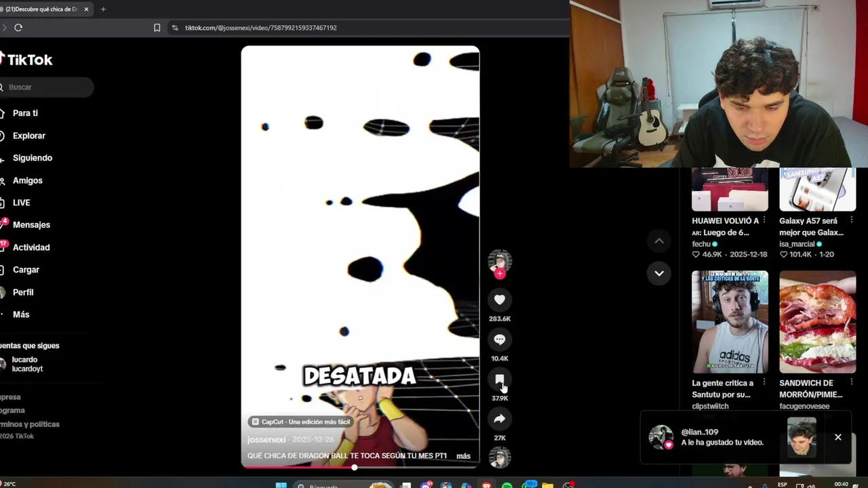Open Mensajes in the sidebar

click(x=31, y=225)
